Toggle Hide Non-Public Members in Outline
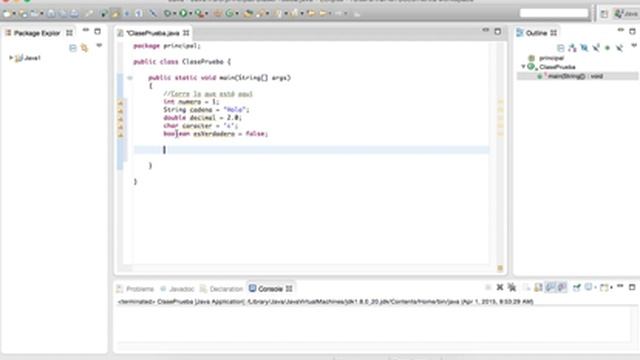The image size is (640, 360). pyautogui.click(x=607, y=48)
